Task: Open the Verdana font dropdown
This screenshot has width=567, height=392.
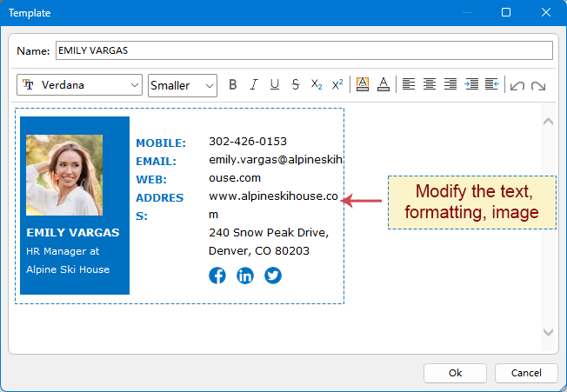Action: 80,84
